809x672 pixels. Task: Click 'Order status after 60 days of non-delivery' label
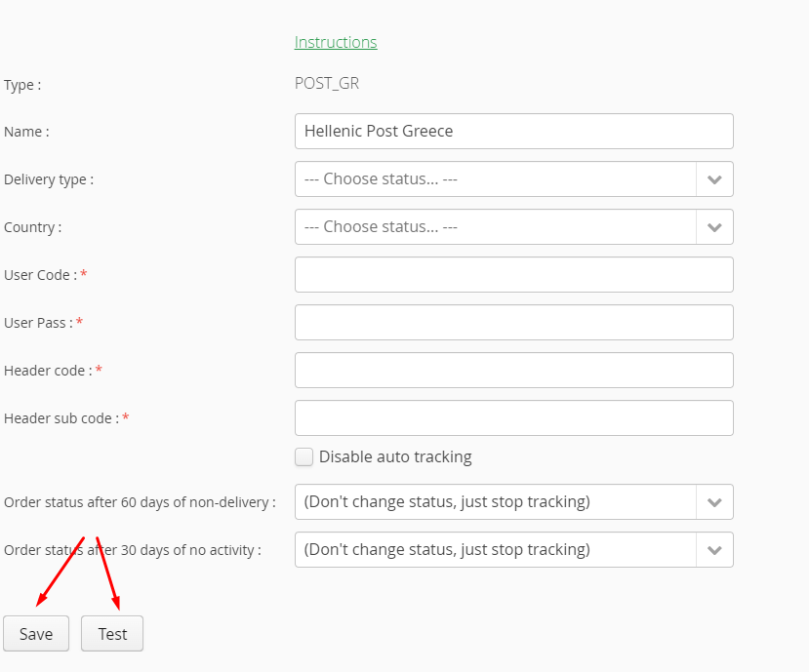(140, 502)
